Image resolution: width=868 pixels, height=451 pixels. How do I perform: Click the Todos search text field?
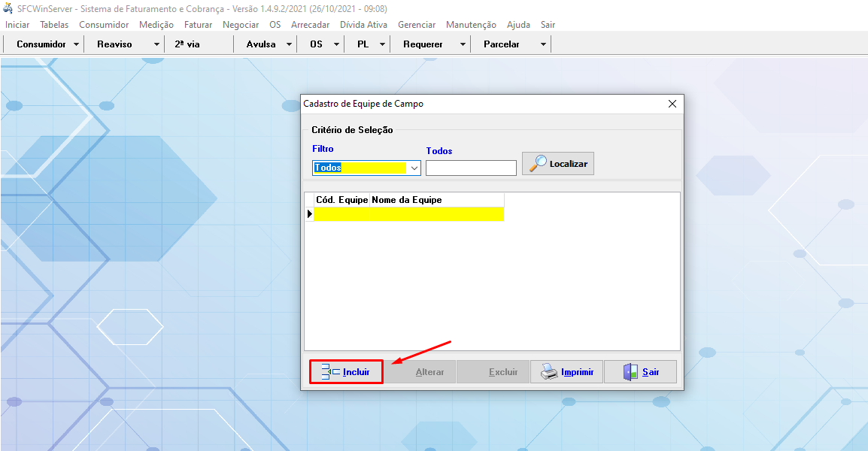471,168
